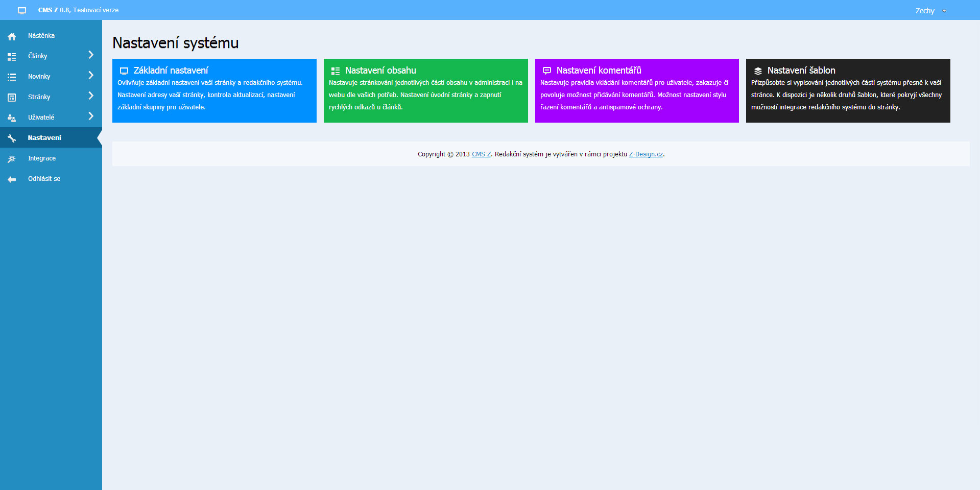This screenshot has width=980, height=490.
Task: Click the Integrace spark icon
Action: click(x=12, y=159)
